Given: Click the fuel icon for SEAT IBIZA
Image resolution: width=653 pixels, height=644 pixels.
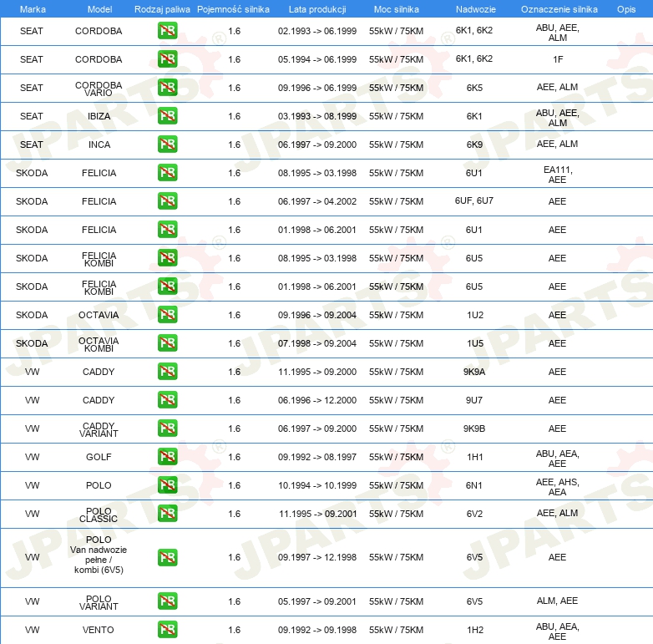Looking at the screenshot, I should (167, 116).
